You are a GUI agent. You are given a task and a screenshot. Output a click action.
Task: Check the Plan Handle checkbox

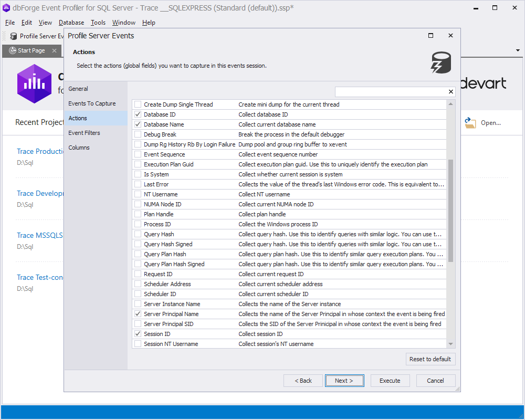pos(138,214)
